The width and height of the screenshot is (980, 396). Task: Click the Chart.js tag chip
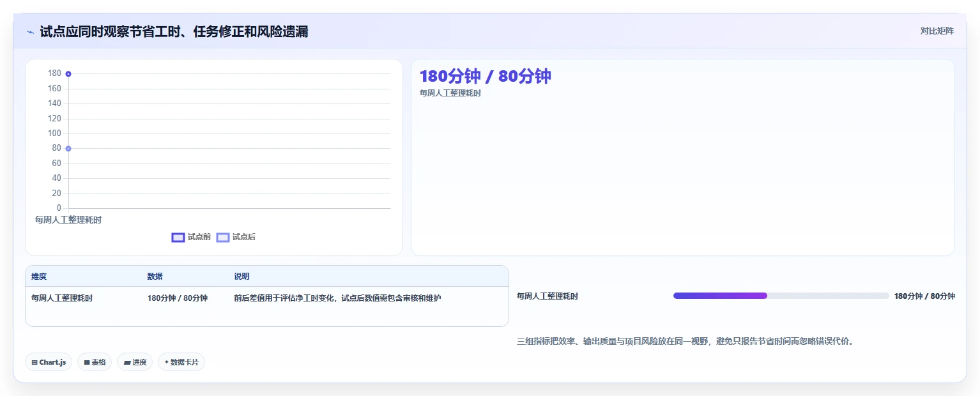pos(49,362)
